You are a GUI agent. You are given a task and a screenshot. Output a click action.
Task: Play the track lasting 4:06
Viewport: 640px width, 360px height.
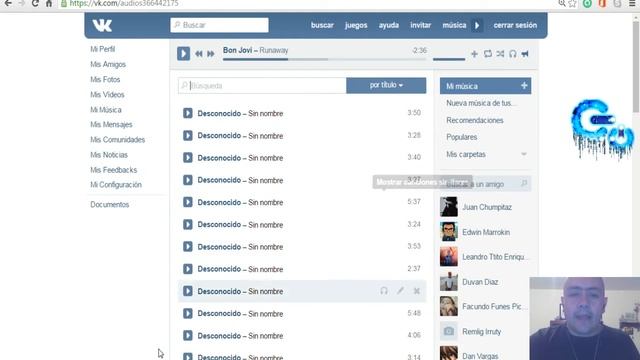tap(188, 336)
